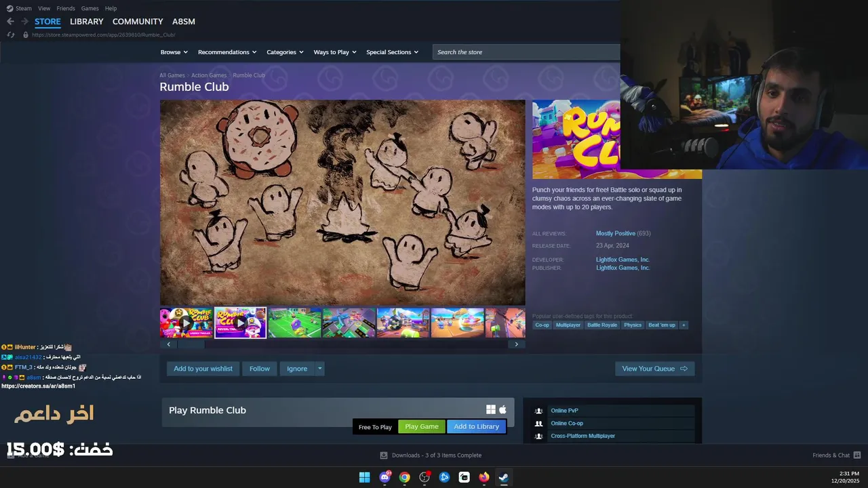This screenshot has height=488, width=868.
Task: Open the Recommendations dropdown
Action: 227,52
